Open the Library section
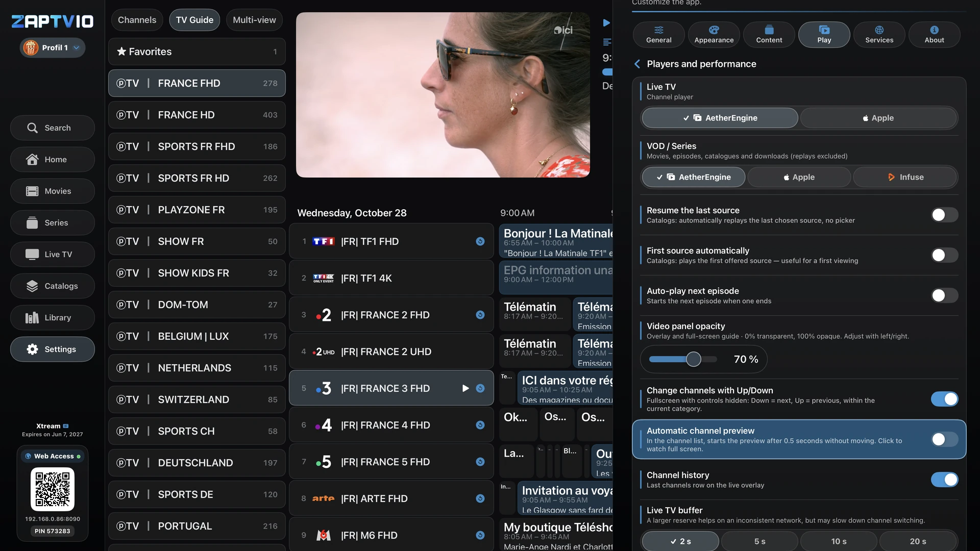980x551 pixels. coord(53,318)
